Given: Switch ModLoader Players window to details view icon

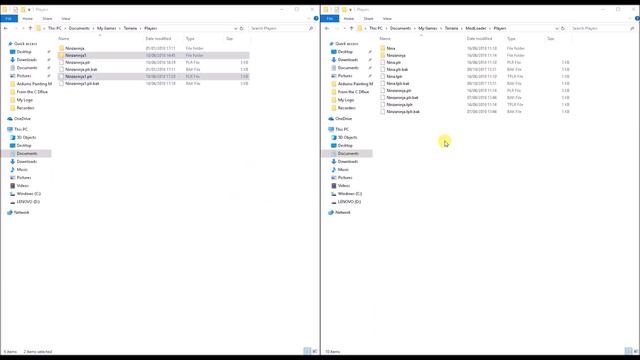Looking at the screenshot, I should click(629, 351).
